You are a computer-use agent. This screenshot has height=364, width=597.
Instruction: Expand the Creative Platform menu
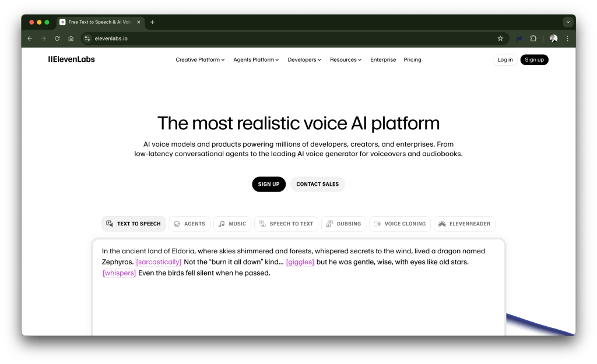click(x=200, y=60)
